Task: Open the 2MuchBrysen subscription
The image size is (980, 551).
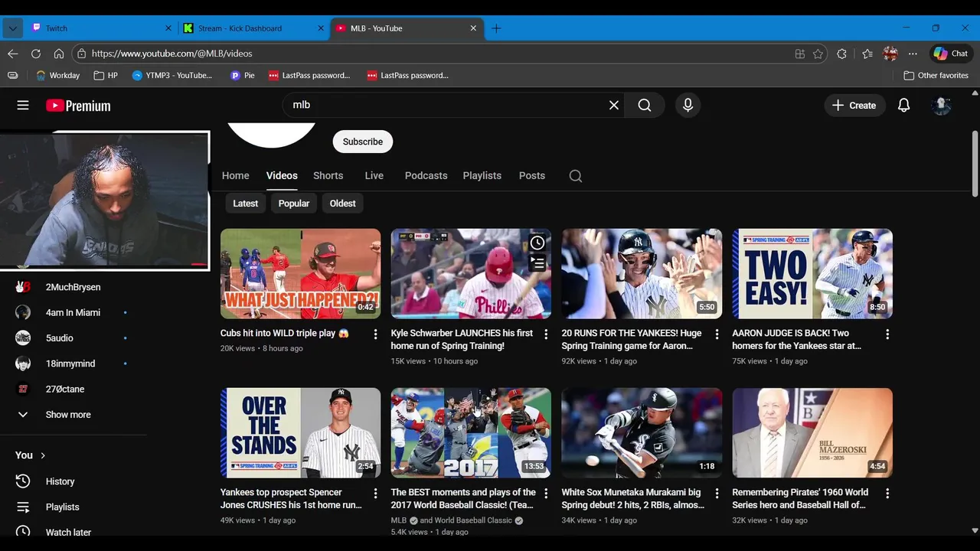Action: pos(73,287)
